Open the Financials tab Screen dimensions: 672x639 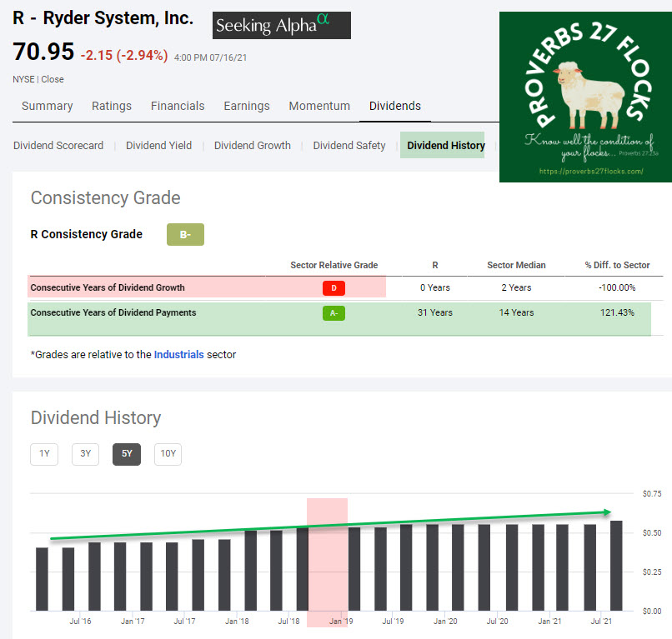coord(178,106)
